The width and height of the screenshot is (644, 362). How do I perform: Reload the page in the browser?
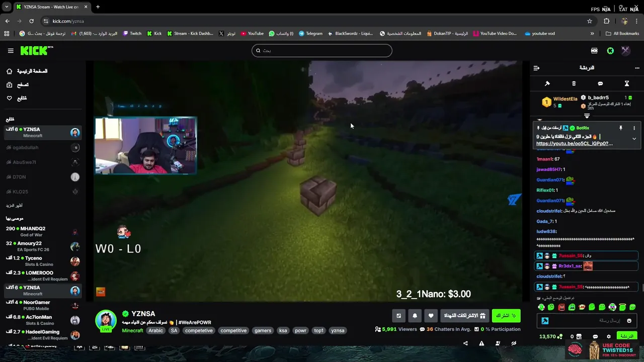31,21
